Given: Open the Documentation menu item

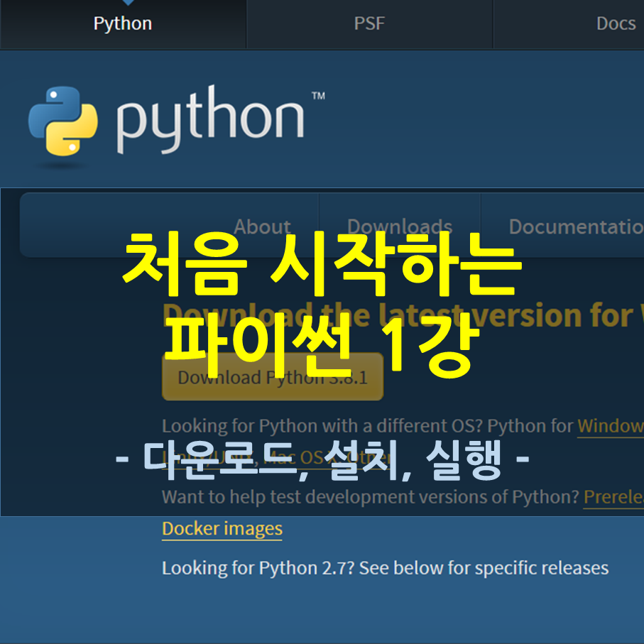Looking at the screenshot, I should tap(577, 227).
